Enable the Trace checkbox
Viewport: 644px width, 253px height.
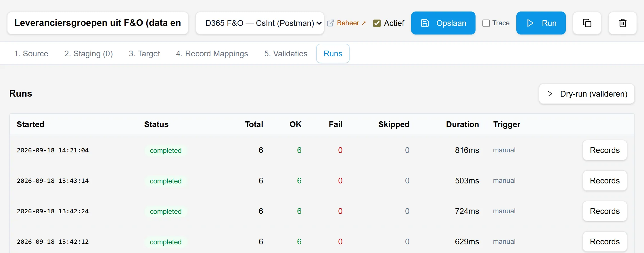pos(486,23)
